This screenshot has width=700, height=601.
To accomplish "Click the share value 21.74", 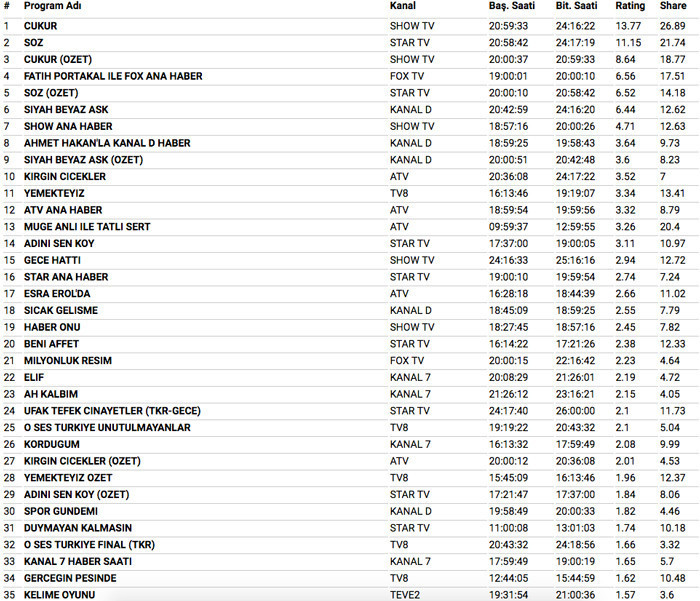I will coord(673,43).
